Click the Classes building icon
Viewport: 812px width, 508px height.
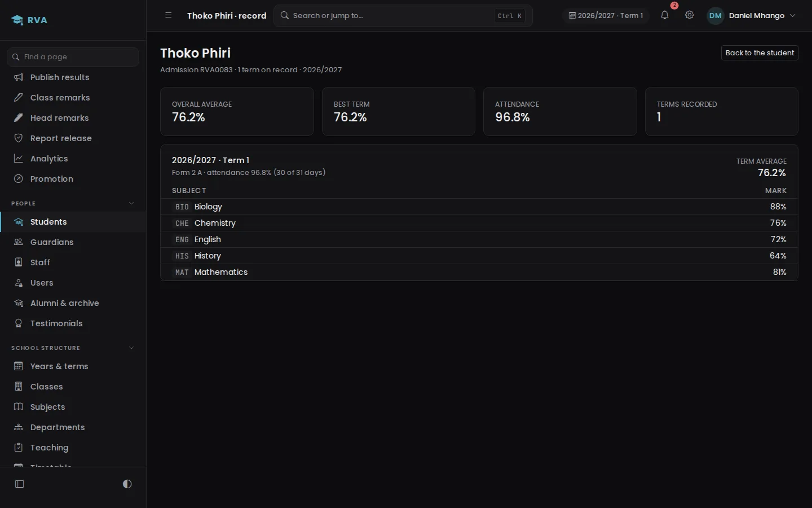(19, 387)
